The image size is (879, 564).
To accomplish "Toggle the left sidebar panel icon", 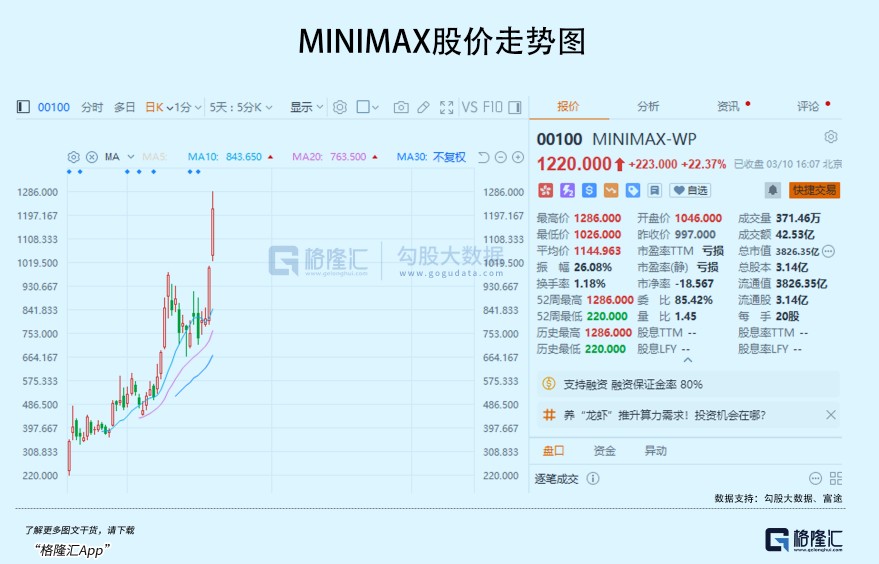I will [23, 107].
